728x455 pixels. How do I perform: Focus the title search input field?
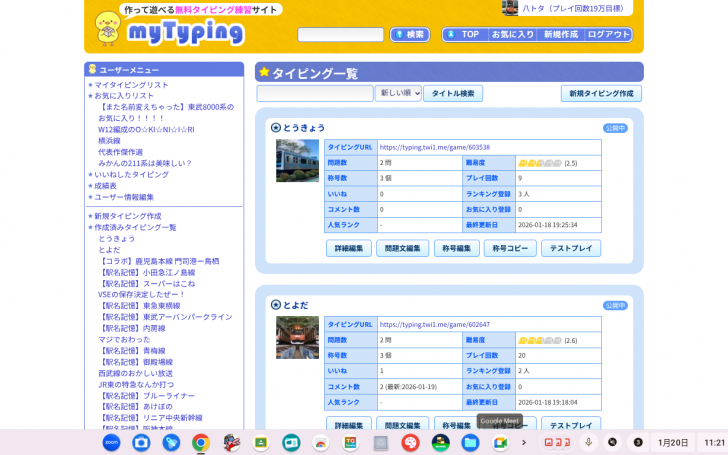pyautogui.click(x=314, y=93)
